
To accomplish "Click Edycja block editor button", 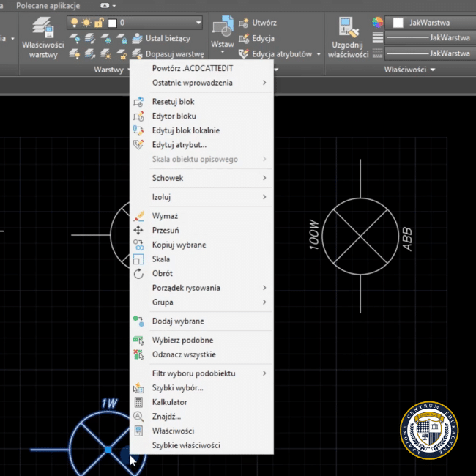I will [256, 39].
